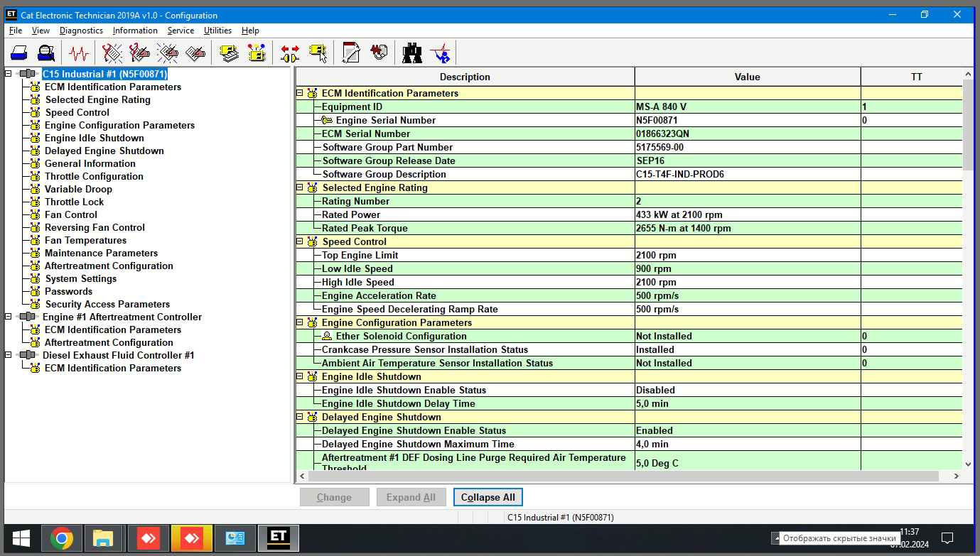Select Reversing Fan Control in the tree
Image resolution: width=980 pixels, height=556 pixels.
pos(95,227)
